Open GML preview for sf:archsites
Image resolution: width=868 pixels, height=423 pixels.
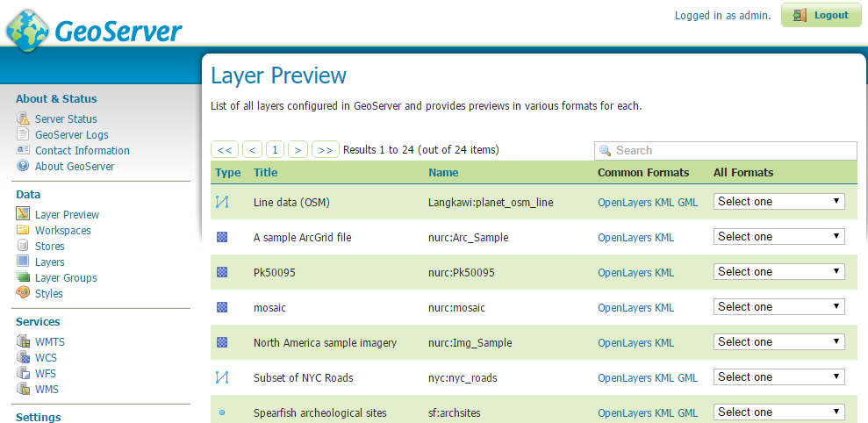pos(688,413)
